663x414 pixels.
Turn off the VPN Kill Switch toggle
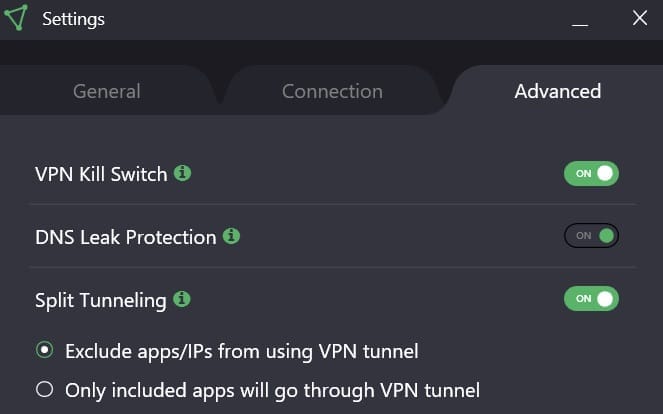pos(591,174)
